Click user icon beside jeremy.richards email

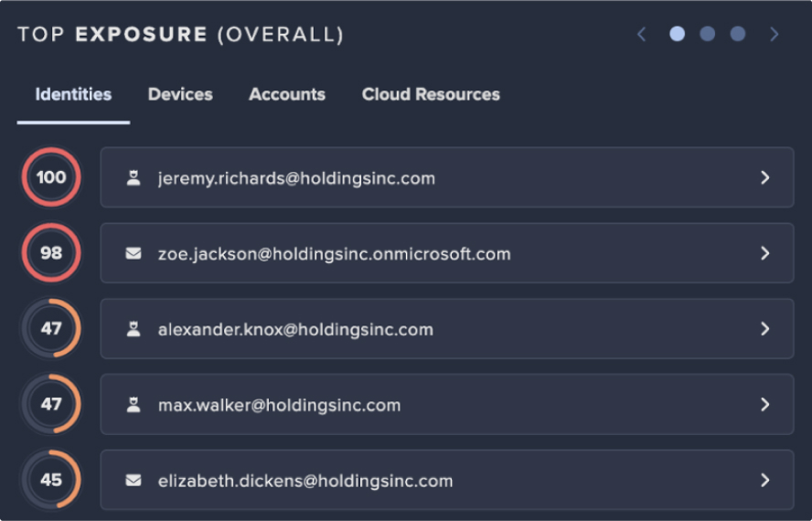134,178
